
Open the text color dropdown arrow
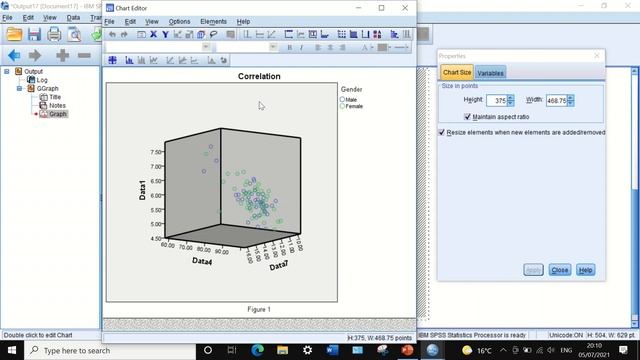[x=372, y=48]
